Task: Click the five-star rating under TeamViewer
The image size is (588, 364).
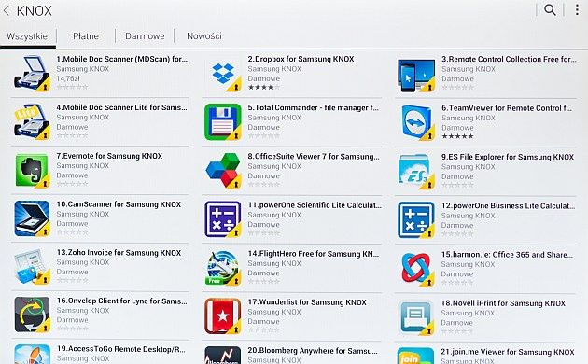Action: [457, 136]
